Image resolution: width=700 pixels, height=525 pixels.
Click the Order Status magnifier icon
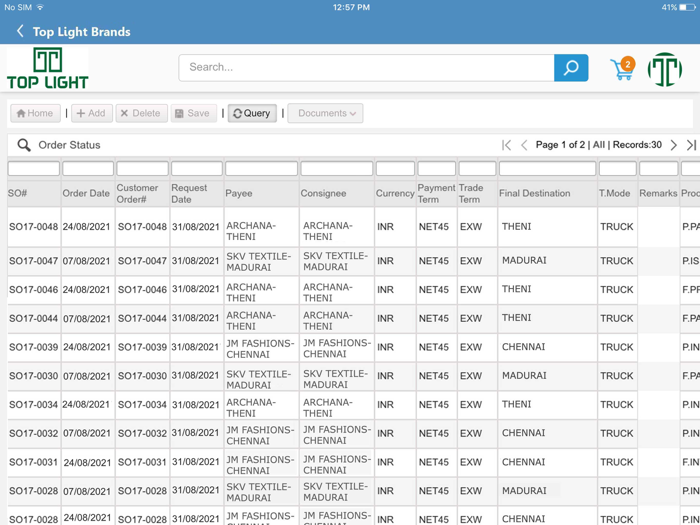point(24,145)
